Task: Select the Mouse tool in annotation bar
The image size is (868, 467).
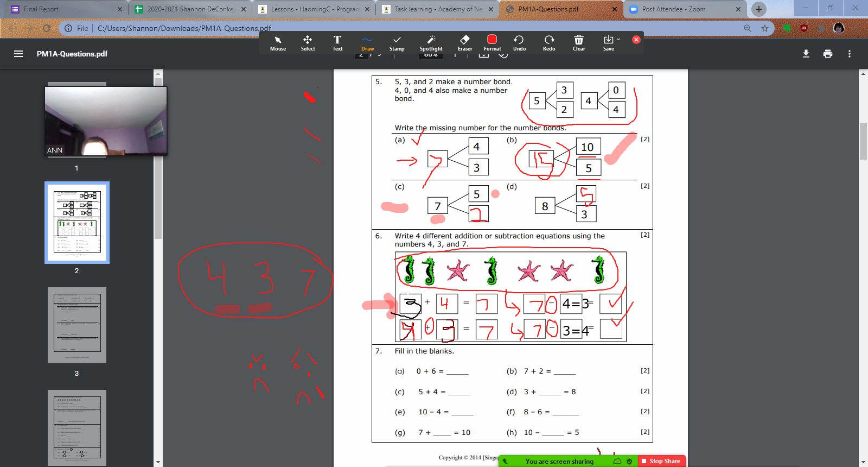Action: point(278,43)
